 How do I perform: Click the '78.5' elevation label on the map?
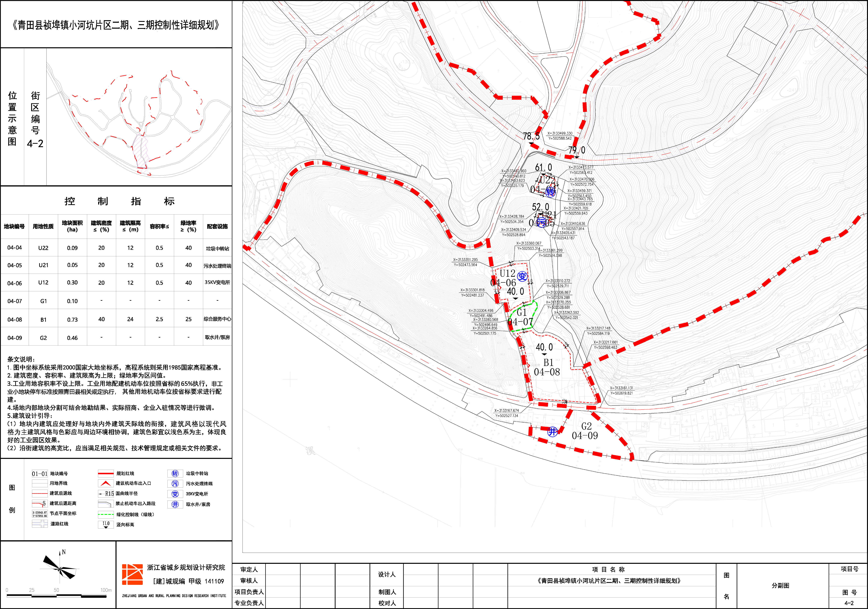(532, 136)
